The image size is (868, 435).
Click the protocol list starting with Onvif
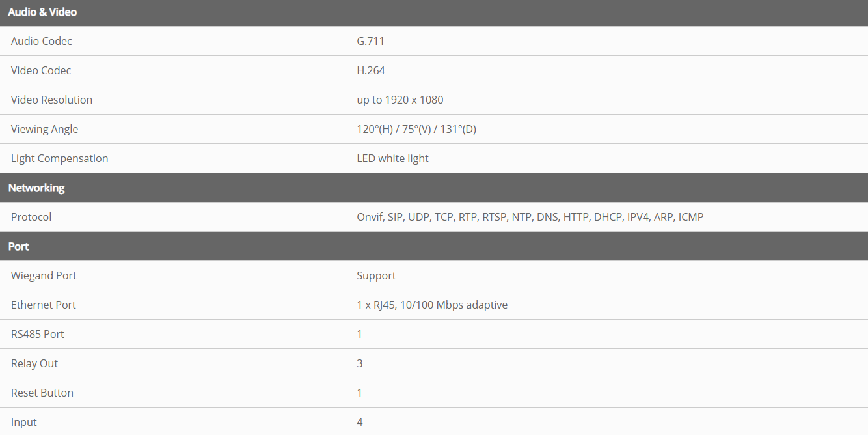[x=530, y=217]
